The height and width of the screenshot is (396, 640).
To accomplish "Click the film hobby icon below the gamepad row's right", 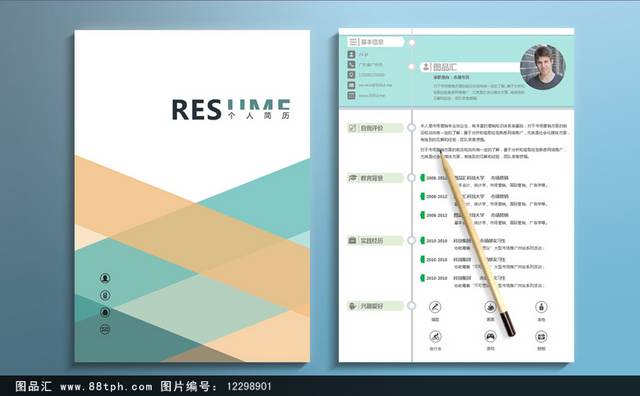I will [541, 337].
